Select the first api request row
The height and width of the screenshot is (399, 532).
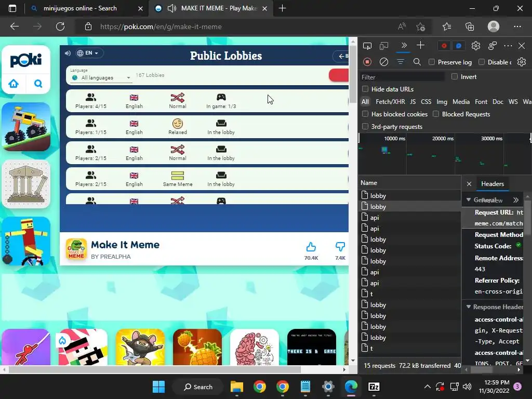tap(409, 218)
